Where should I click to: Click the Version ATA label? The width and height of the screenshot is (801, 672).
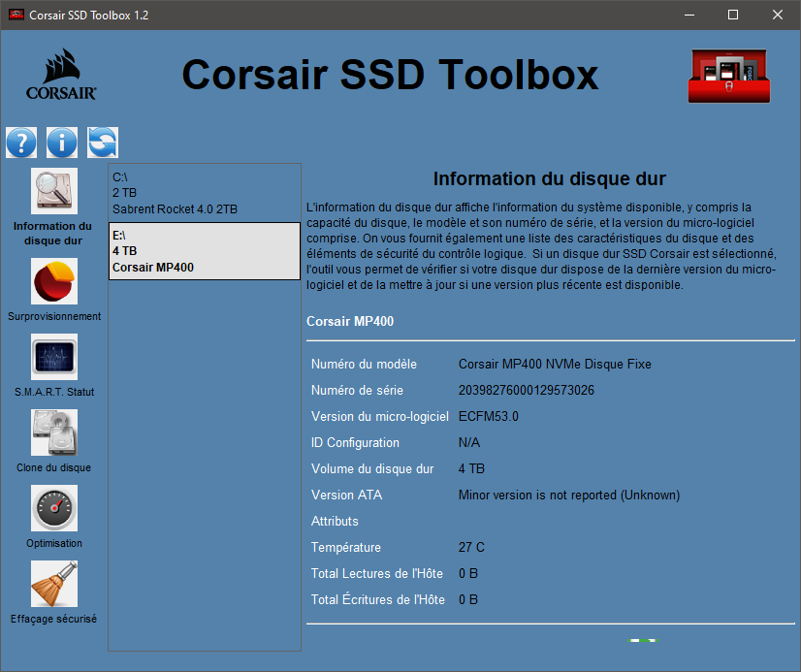click(347, 496)
